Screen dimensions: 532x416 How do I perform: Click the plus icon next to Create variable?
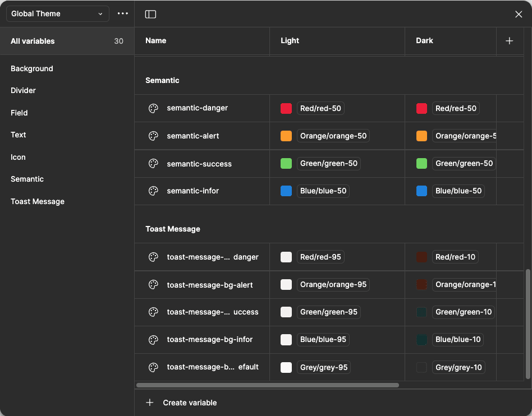(x=149, y=403)
